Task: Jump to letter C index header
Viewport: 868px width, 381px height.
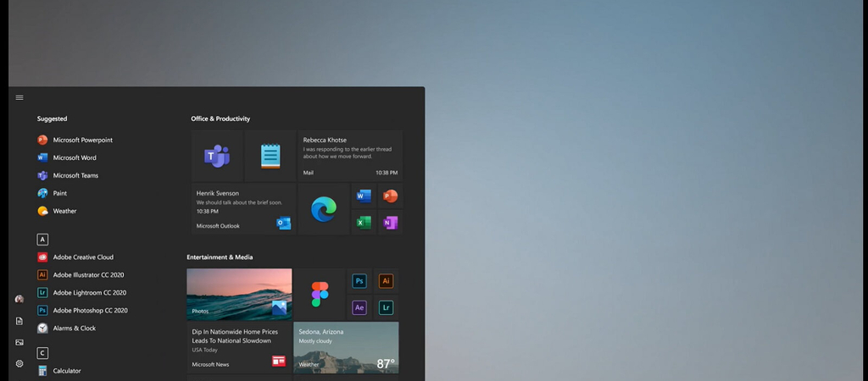Action: click(42, 353)
